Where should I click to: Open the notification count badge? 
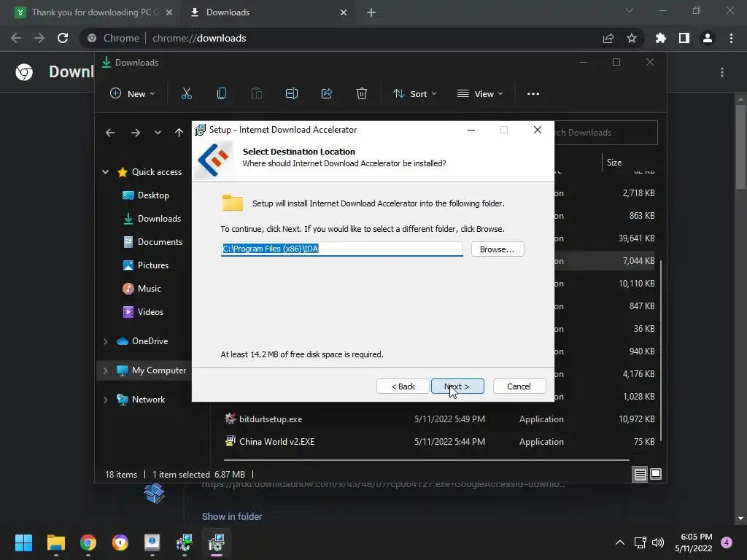pyautogui.click(x=727, y=542)
